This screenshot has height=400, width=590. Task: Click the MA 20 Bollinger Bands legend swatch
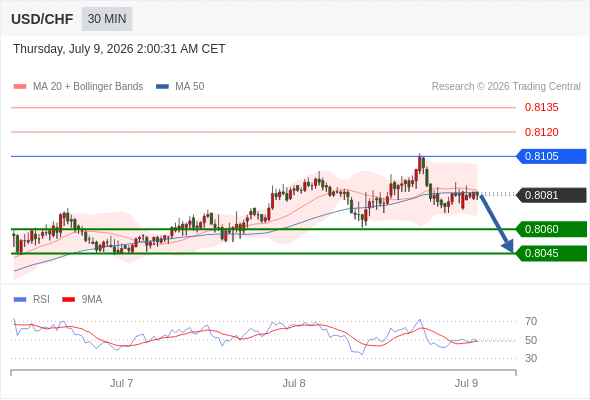click(20, 87)
